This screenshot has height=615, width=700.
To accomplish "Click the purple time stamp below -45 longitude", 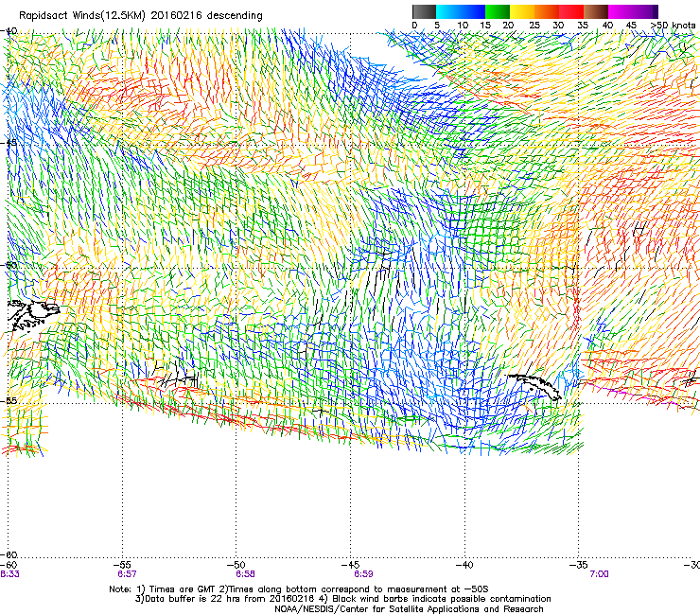I will (363, 574).
